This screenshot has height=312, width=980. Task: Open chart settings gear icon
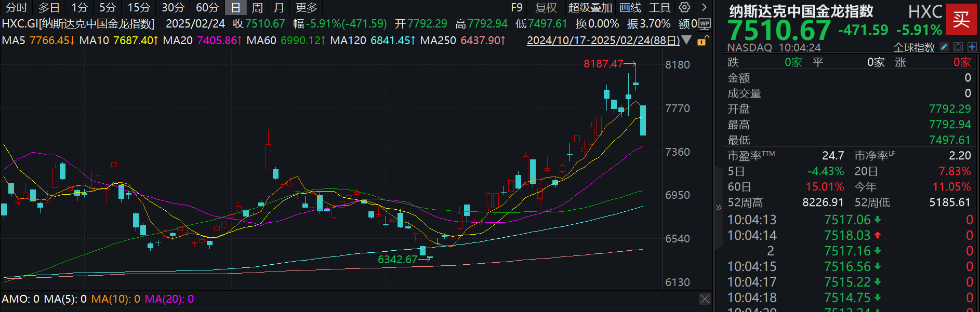click(685, 7)
